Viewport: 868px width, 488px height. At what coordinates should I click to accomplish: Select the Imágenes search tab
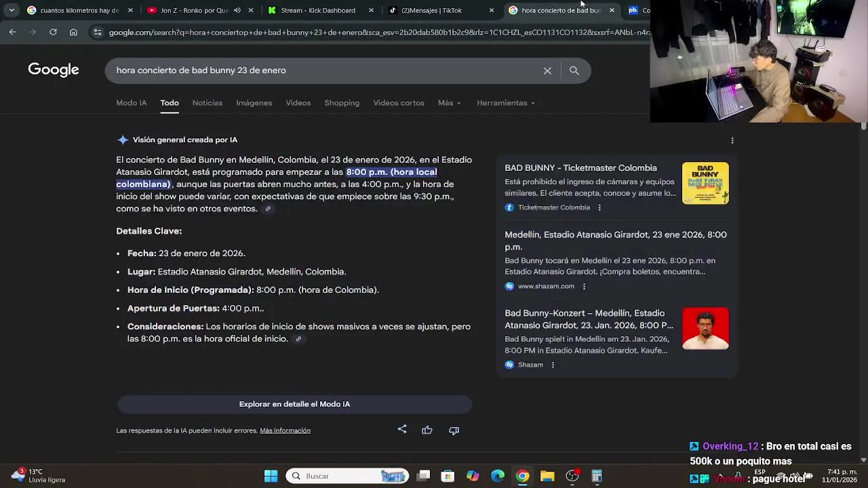(x=254, y=103)
